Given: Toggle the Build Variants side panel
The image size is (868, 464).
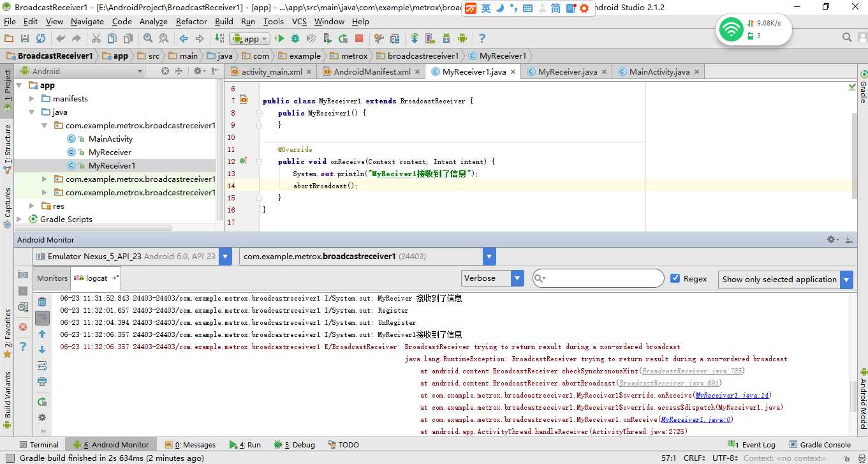Looking at the screenshot, I should (x=7, y=401).
